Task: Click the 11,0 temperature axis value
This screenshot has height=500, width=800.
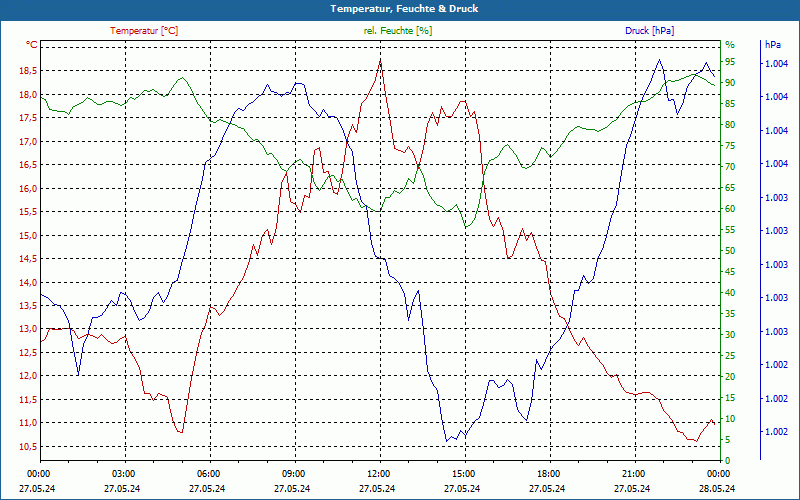Action: pyautogui.click(x=28, y=422)
